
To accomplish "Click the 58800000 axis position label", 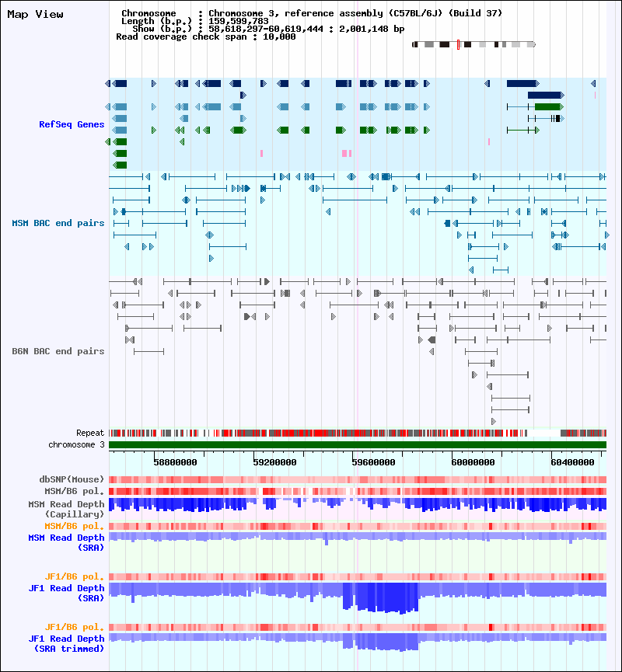I will point(175,462).
